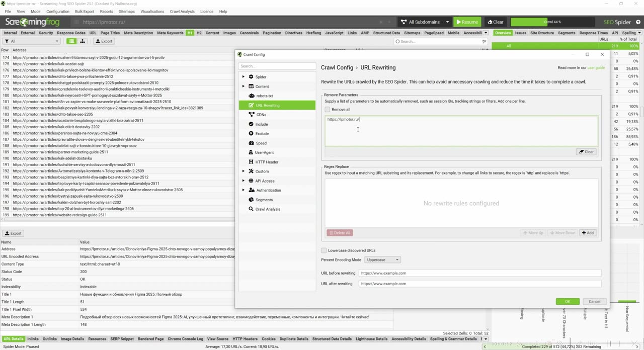Viewport: 644px width, 350px height.
Task: Click the URL before rewriting field
Action: point(480,273)
